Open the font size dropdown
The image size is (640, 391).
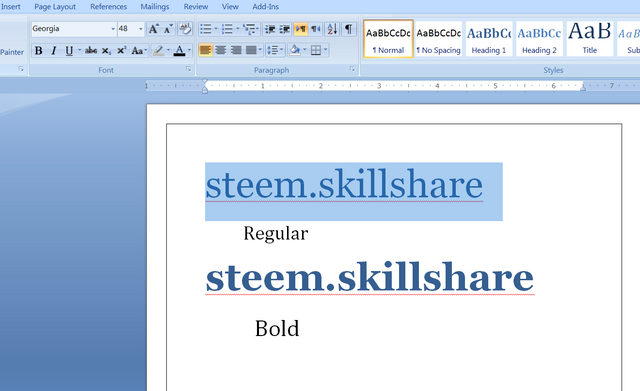(141, 29)
